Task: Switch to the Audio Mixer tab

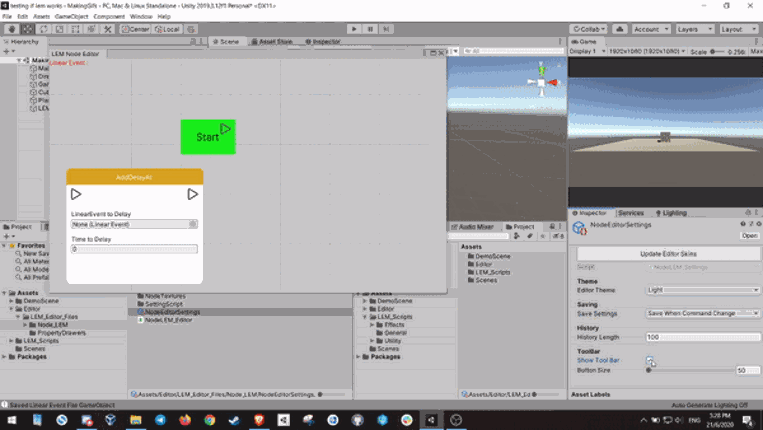Action: click(x=472, y=227)
